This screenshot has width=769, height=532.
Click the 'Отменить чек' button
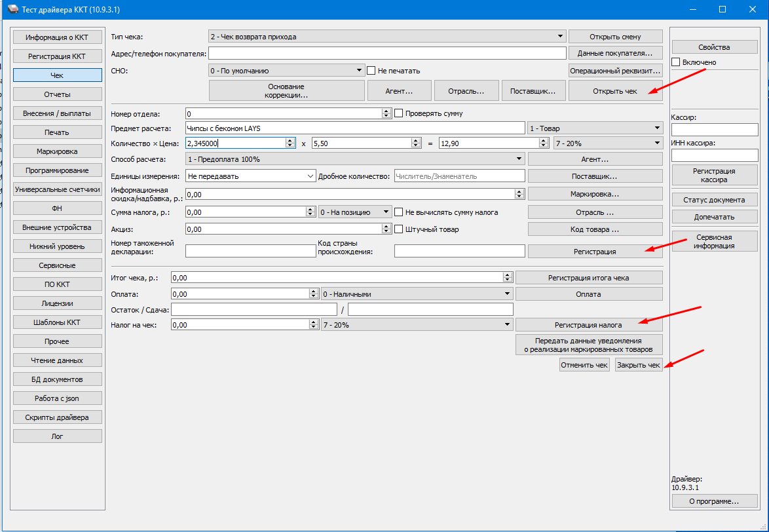point(584,365)
